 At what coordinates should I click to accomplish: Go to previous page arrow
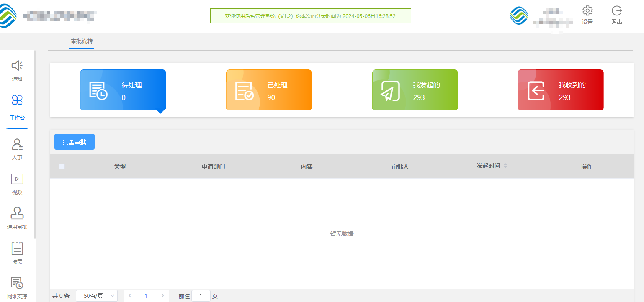pyautogui.click(x=130, y=296)
